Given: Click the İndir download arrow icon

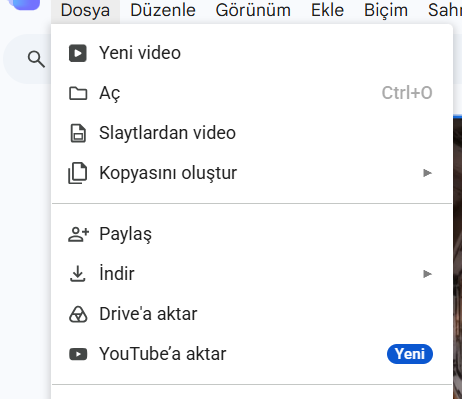Looking at the screenshot, I should (78, 274).
